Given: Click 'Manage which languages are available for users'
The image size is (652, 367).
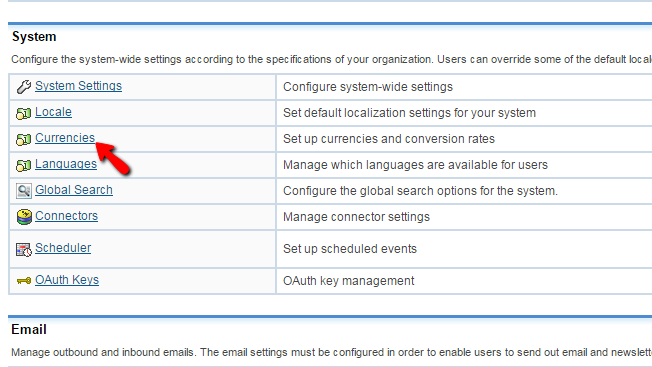Looking at the screenshot, I should 415,165.
